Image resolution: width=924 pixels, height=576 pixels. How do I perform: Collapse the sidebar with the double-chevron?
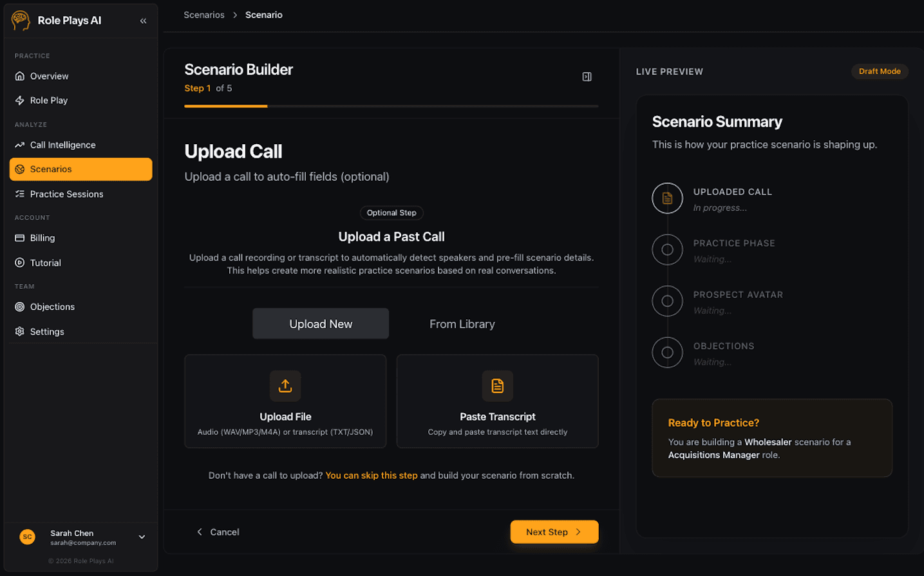pos(143,20)
